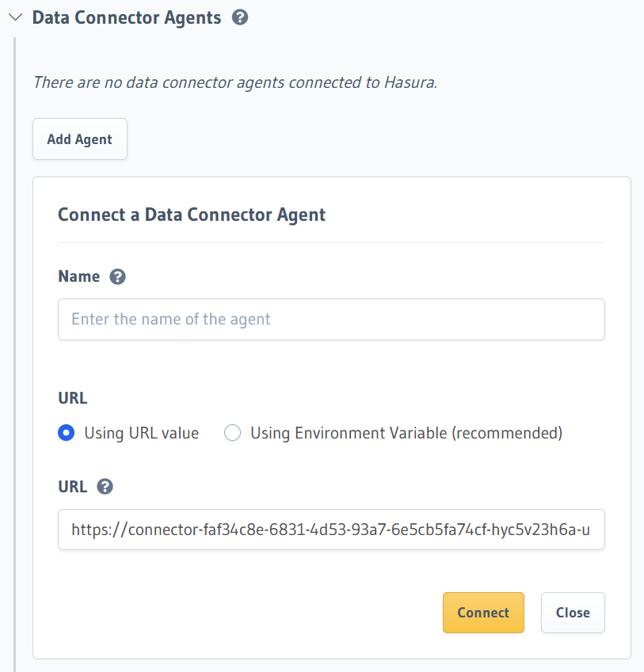The width and height of the screenshot is (644, 672).
Task: Click the URL section label above the radio buttons
Action: (x=72, y=398)
